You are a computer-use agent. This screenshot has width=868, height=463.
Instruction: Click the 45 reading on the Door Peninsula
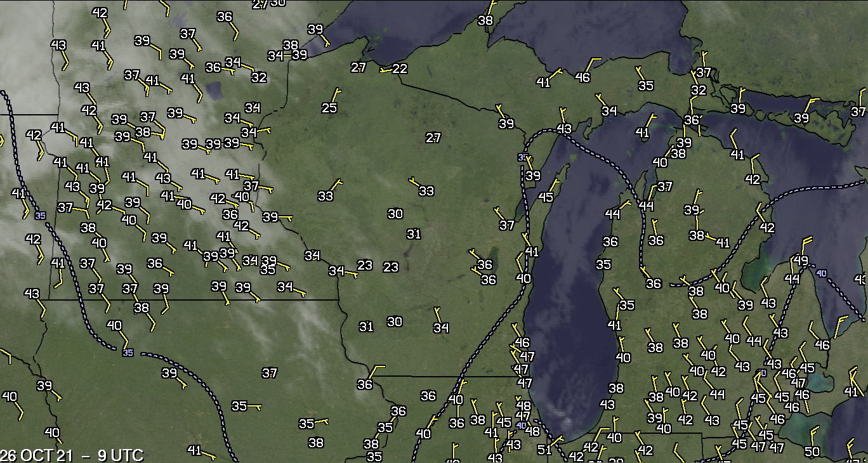click(x=546, y=197)
